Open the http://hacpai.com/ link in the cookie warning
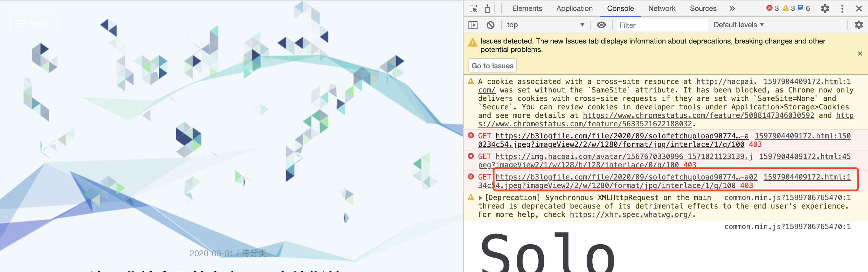Viewport: 868px width, 272px height. click(726, 82)
